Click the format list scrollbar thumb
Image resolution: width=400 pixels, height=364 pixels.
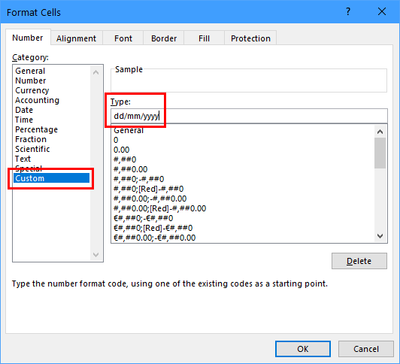pyautogui.click(x=380, y=153)
